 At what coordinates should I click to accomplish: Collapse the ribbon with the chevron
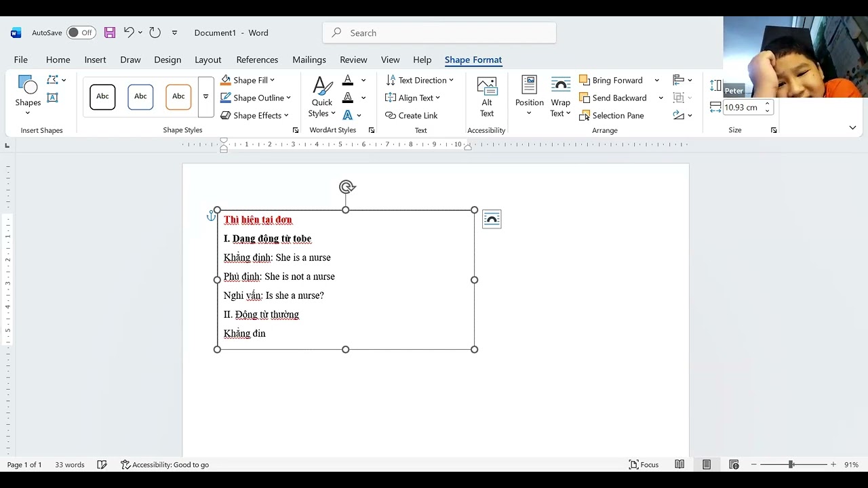pos(852,127)
